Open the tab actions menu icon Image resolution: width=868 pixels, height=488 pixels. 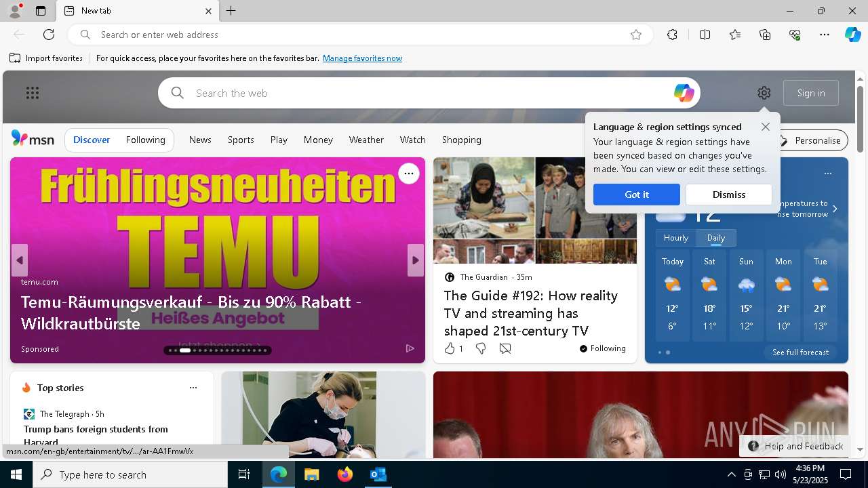tap(41, 11)
